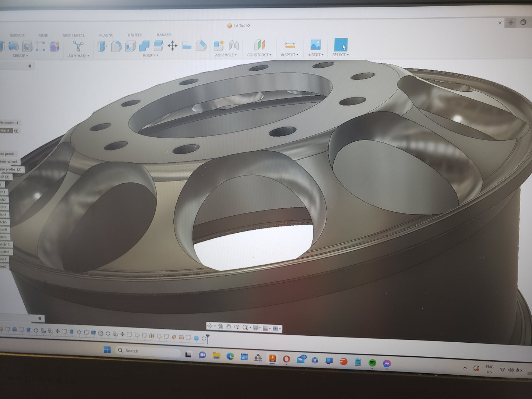532x399 pixels.
Task: Click the blue sphere feature in timeline
Action: [196, 338]
